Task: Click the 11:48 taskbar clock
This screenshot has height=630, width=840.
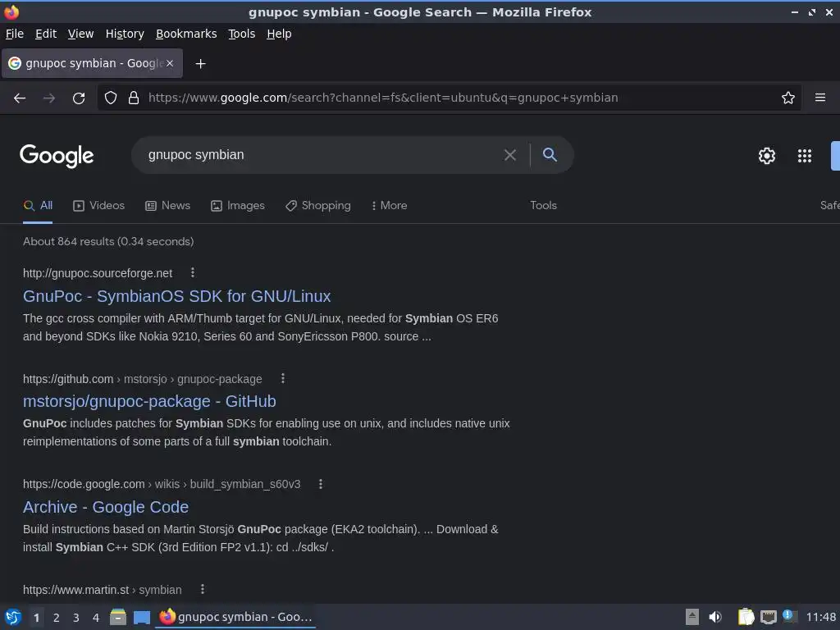Action: [x=820, y=617]
